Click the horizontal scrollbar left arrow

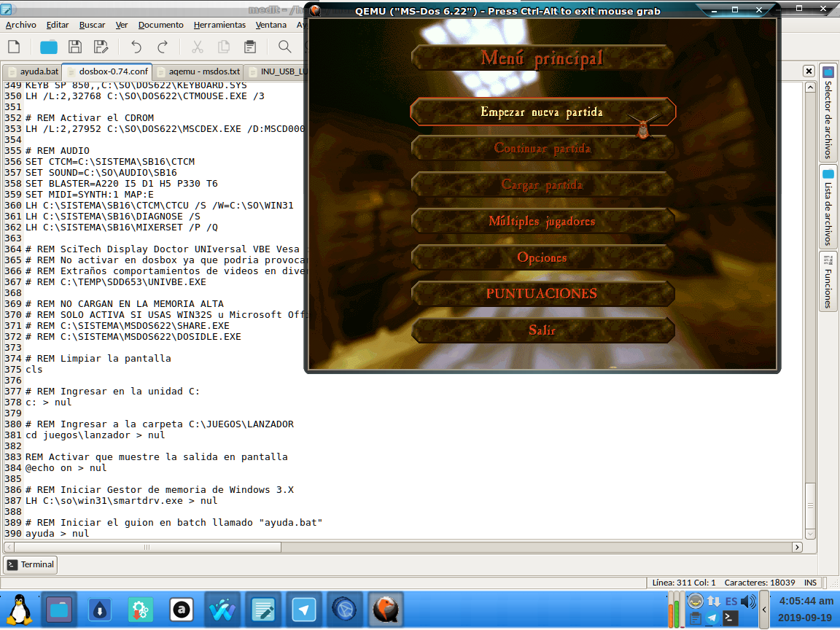9,547
